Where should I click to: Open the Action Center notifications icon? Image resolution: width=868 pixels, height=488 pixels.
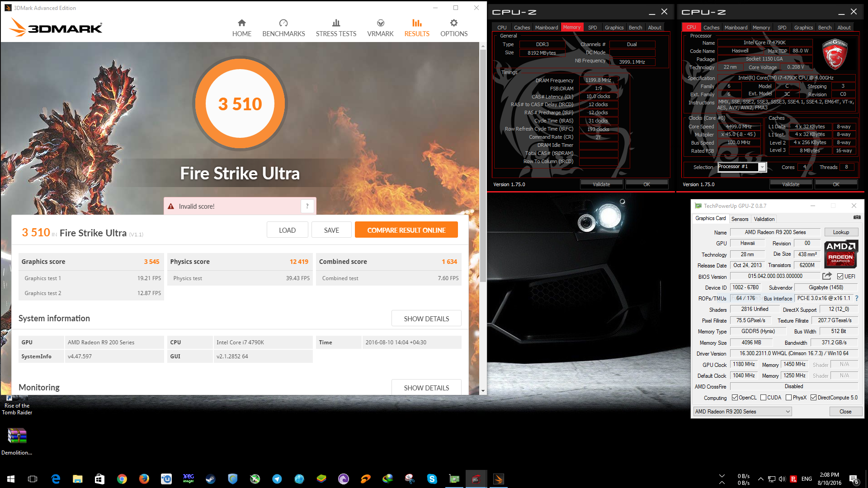[x=854, y=479]
